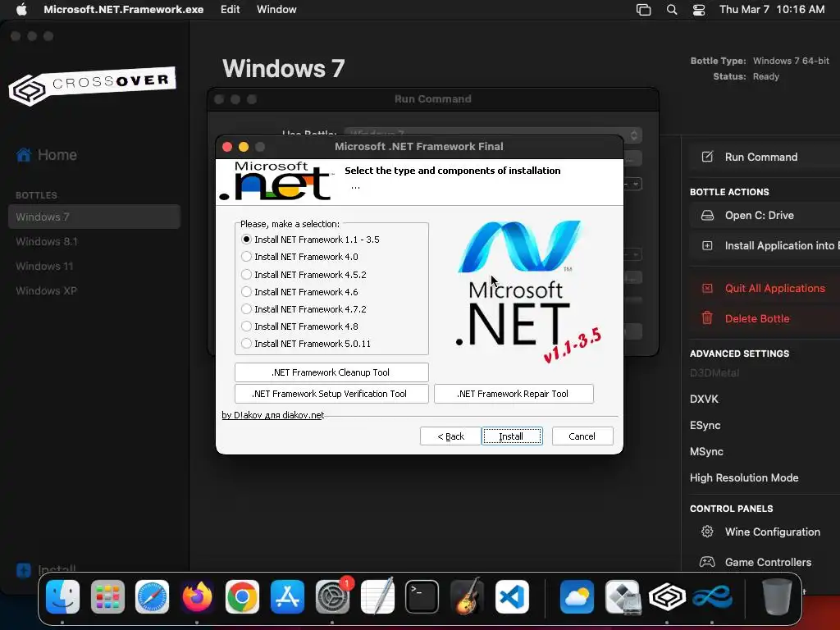Screen dimensions: 840x630
Task: Toggle MSync advanced setting
Action: pos(706,452)
